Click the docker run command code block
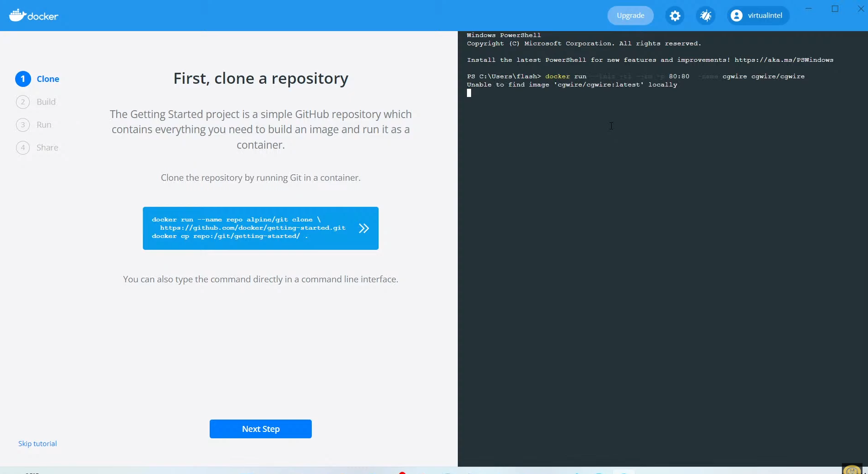Viewport: 868px width, 474px height. (x=260, y=228)
